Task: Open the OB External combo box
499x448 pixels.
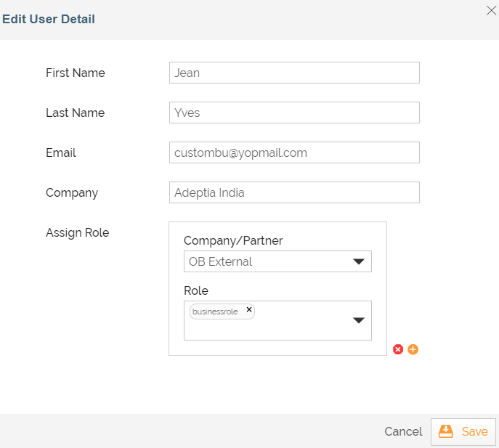Action: click(269, 262)
